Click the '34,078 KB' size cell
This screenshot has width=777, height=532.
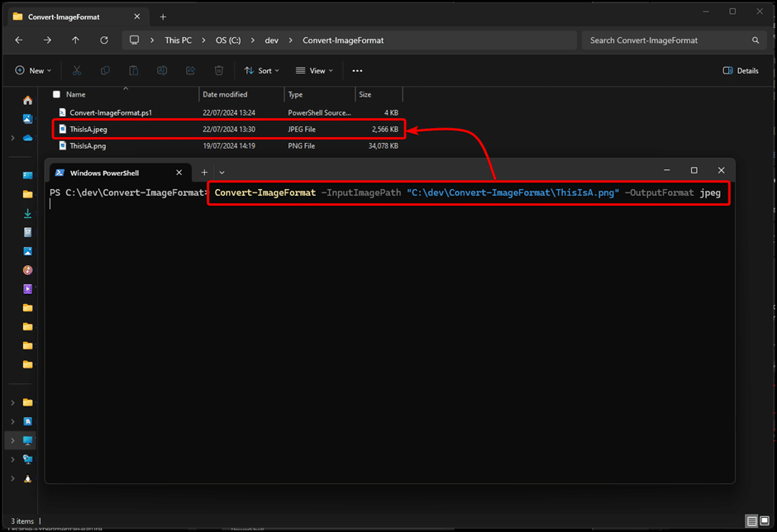(383, 145)
